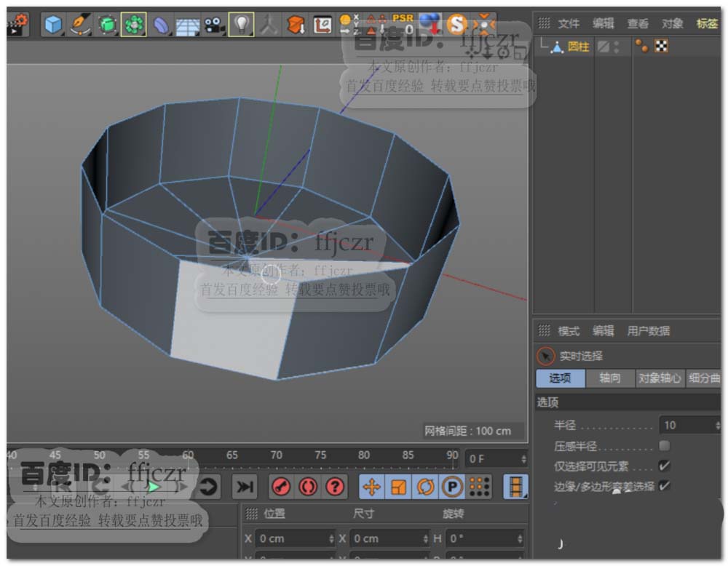Add a camera object

tap(213, 24)
